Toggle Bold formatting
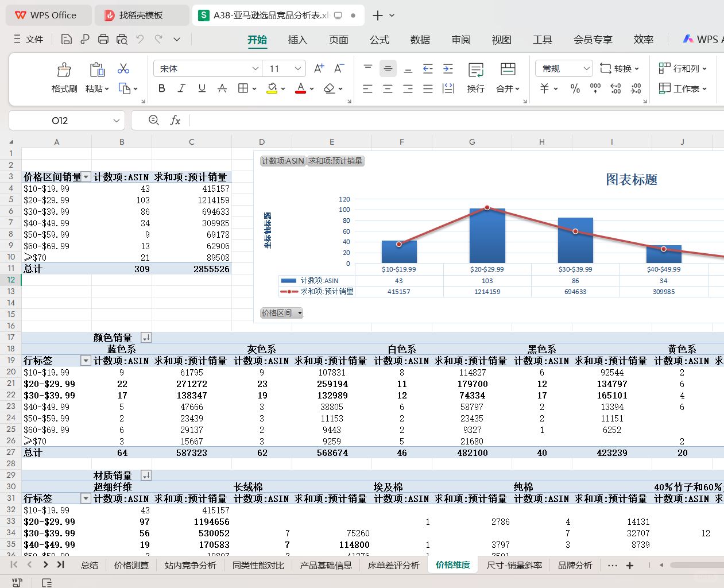724x588 pixels. [x=162, y=88]
